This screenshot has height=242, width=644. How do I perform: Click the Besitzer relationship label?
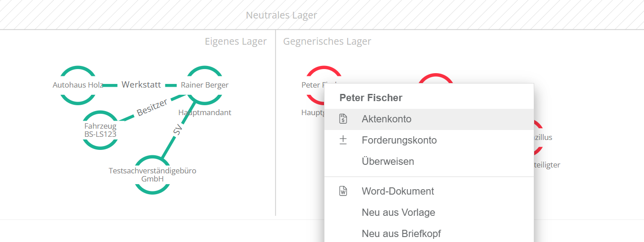(152, 107)
